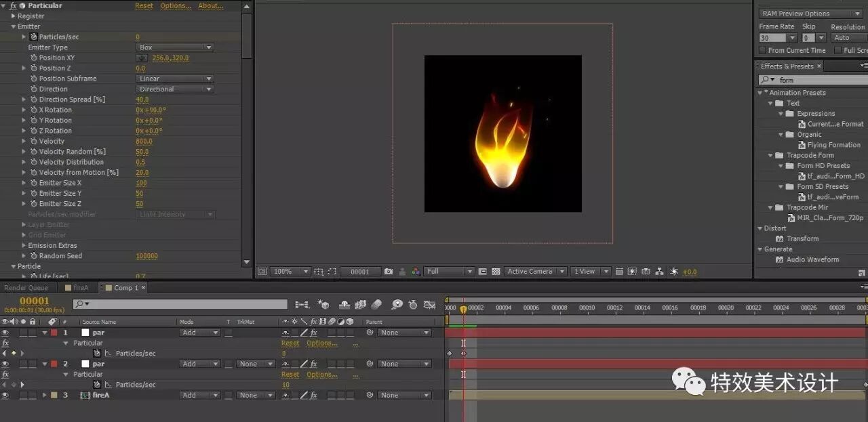Open the Emitter Type dropdown showing Box
The width and height of the screenshot is (868, 422).
click(x=174, y=47)
